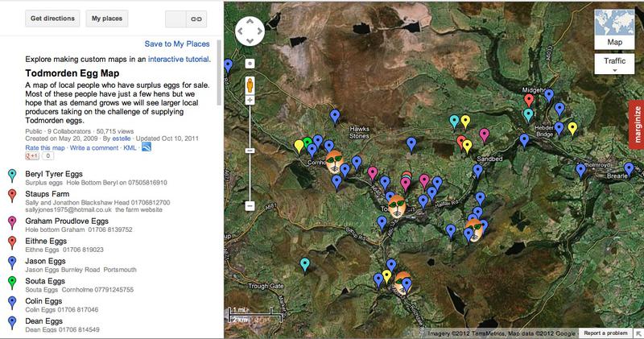Select Dean Eggs blue marker in list
The image size is (644, 339).
pos(12,323)
